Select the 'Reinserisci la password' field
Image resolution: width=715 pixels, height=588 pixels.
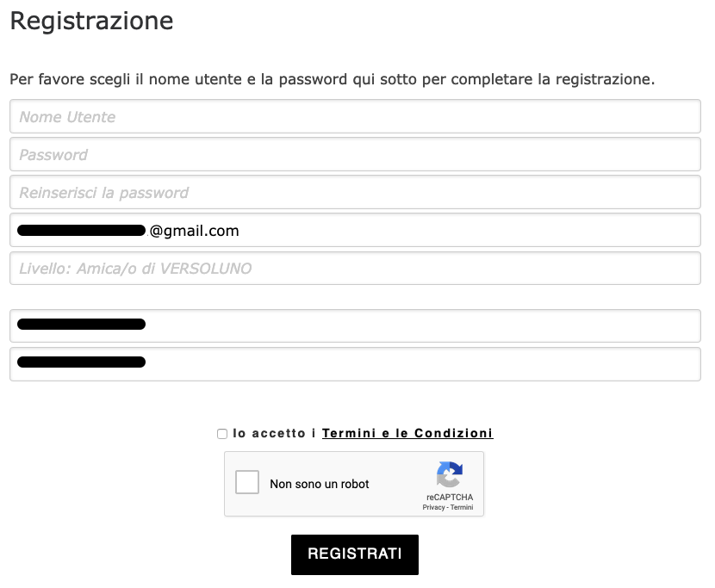pyautogui.click(x=355, y=193)
